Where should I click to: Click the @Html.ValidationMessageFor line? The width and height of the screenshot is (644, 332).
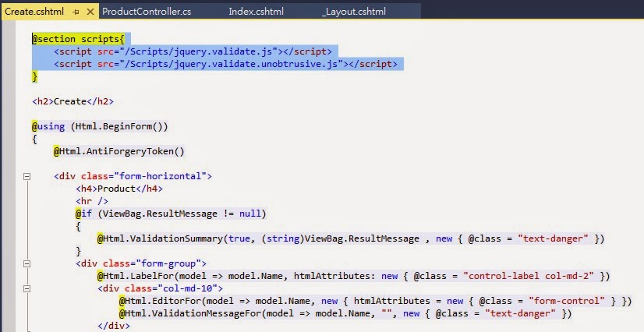(x=345, y=314)
